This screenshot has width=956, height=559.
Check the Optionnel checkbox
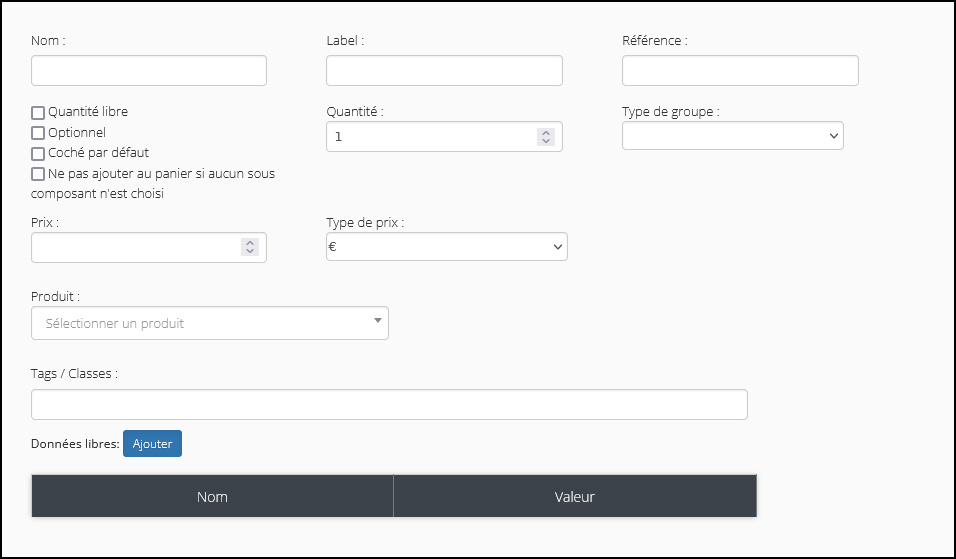[x=38, y=133]
